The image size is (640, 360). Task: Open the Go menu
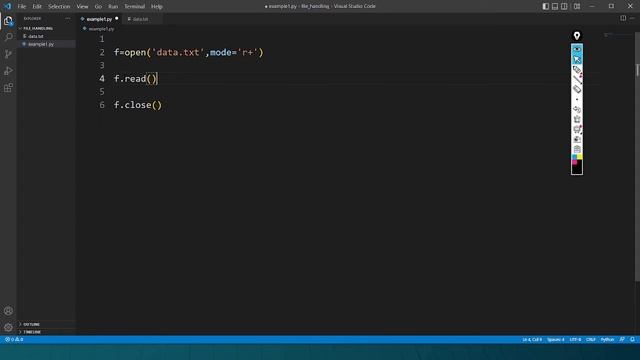[x=98, y=7]
